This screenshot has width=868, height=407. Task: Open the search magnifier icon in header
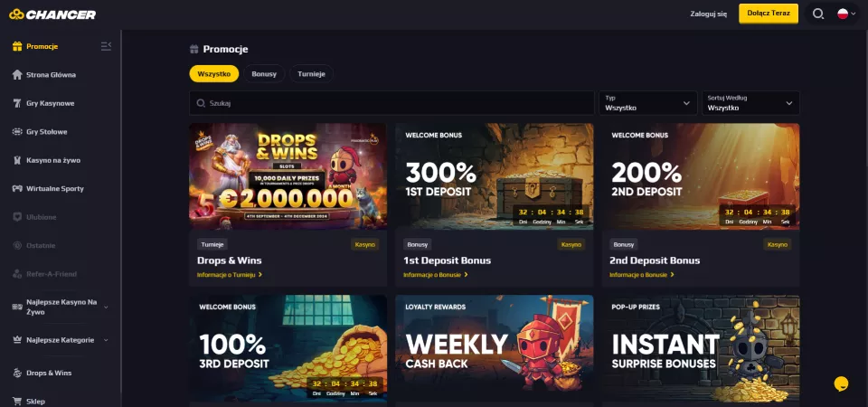click(x=817, y=14)
